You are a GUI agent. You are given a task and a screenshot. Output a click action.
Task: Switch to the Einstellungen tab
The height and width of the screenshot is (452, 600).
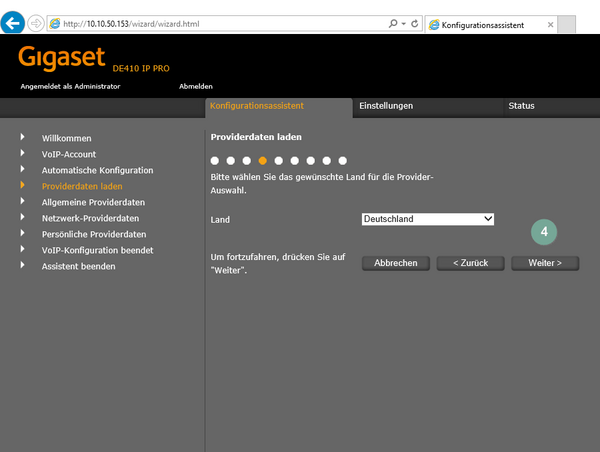pos(386,106)
